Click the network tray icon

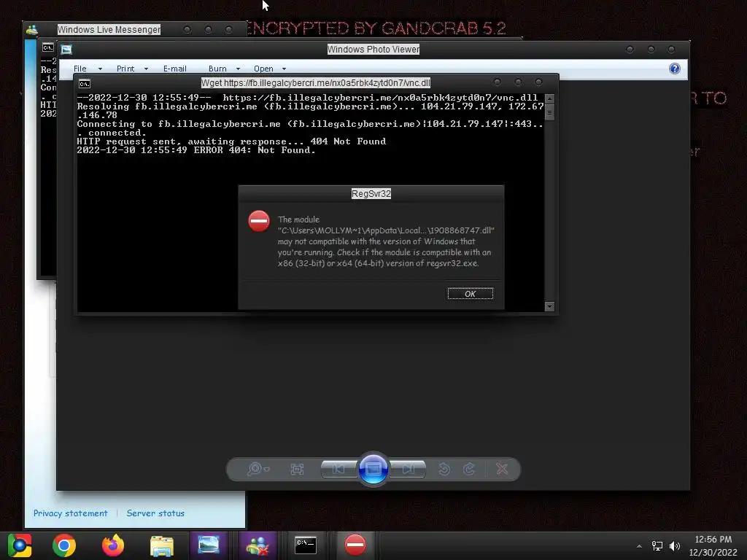[x=657, y=545]
